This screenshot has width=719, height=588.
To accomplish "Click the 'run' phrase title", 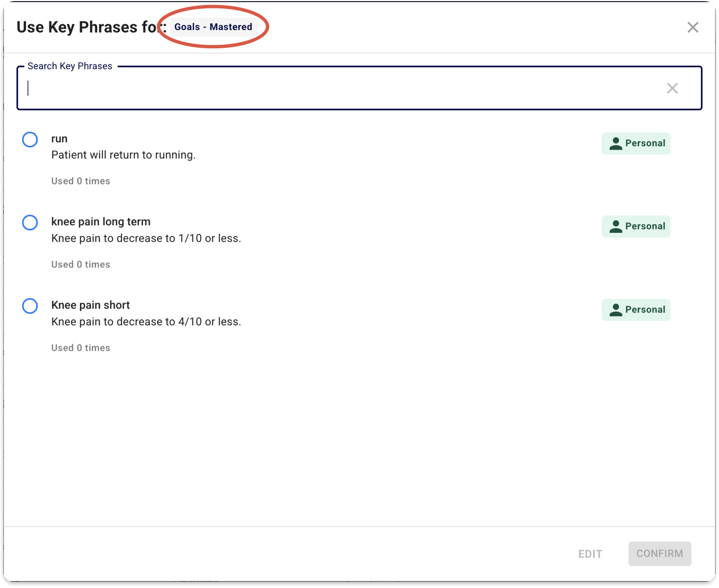I will tap(59, 139).
